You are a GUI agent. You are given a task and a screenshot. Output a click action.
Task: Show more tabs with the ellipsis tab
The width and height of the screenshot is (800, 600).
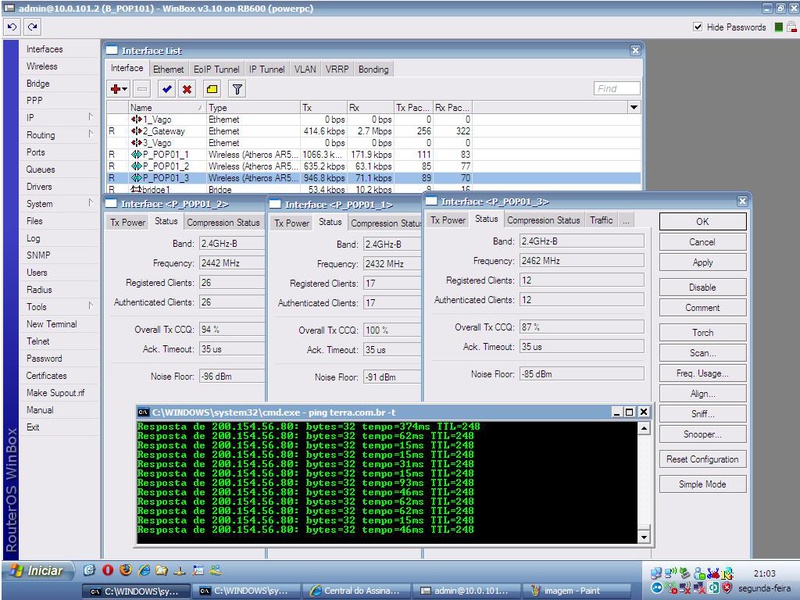click(626, 220)
